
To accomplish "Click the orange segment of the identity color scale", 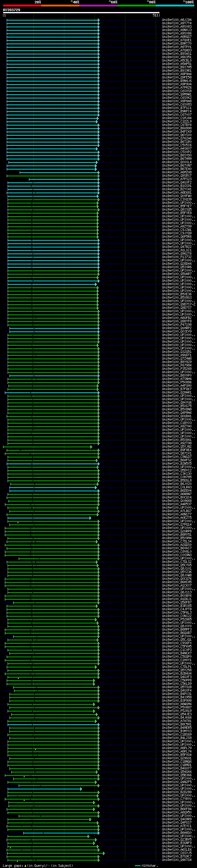I will [x=60, y=6].
